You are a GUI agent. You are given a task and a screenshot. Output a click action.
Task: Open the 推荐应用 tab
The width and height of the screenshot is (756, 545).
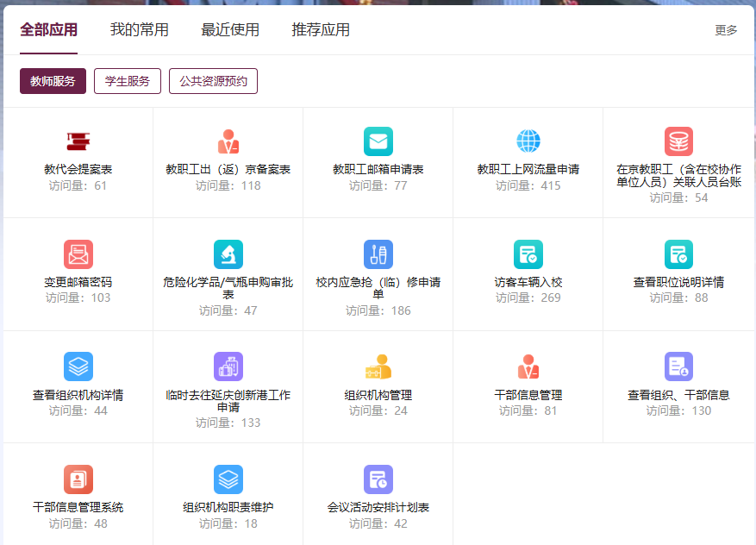321,30
